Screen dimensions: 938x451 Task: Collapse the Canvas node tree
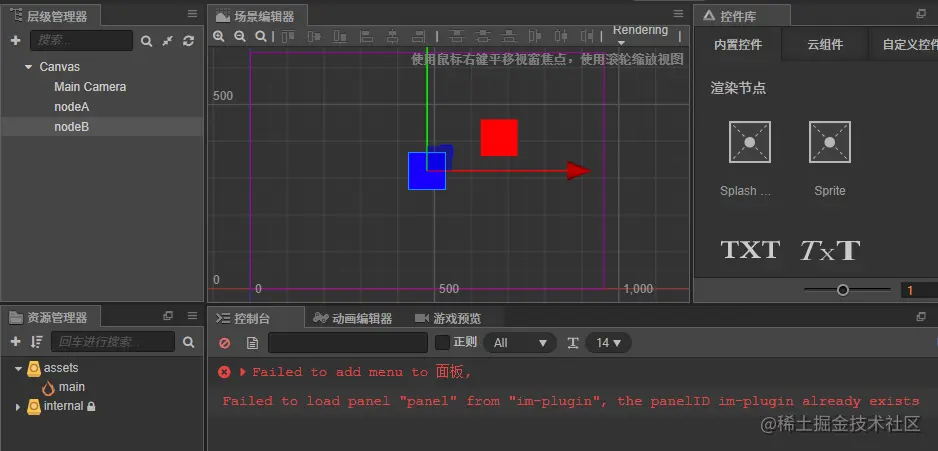pos(28,67)
